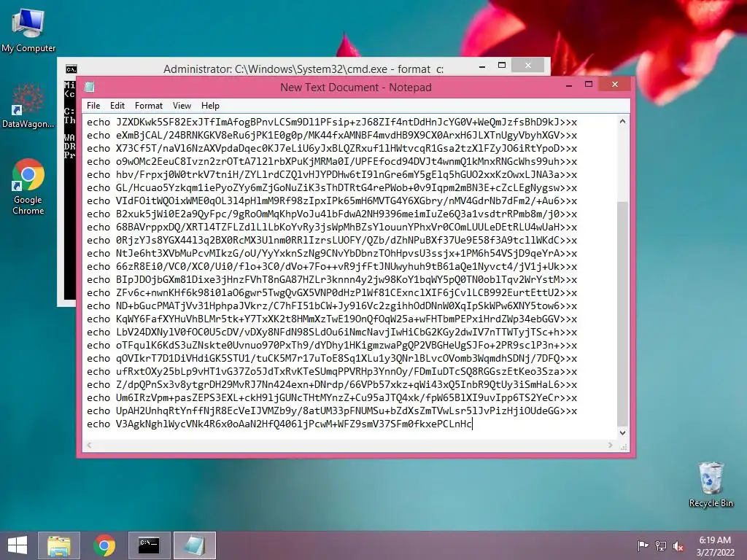Click the horizontal scroll right arrow in Notepad
Screen dimensions: 747x560
click(611, 446)
